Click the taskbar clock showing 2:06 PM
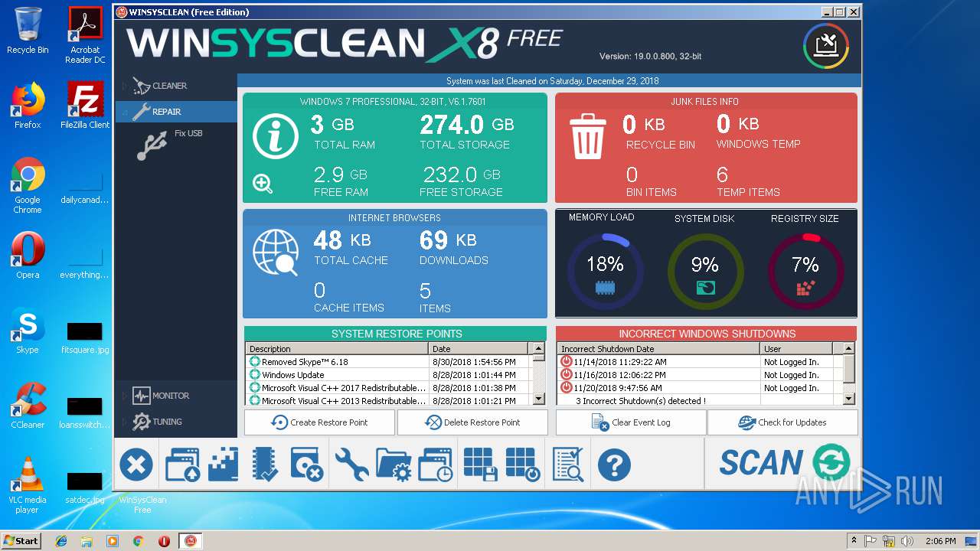 (x=941, y=541)
